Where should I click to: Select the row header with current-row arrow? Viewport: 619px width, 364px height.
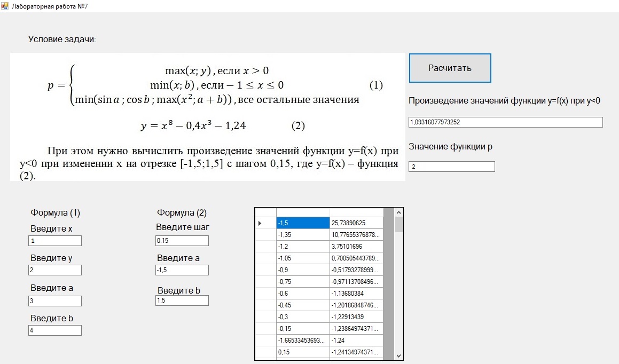coord(265,223)
